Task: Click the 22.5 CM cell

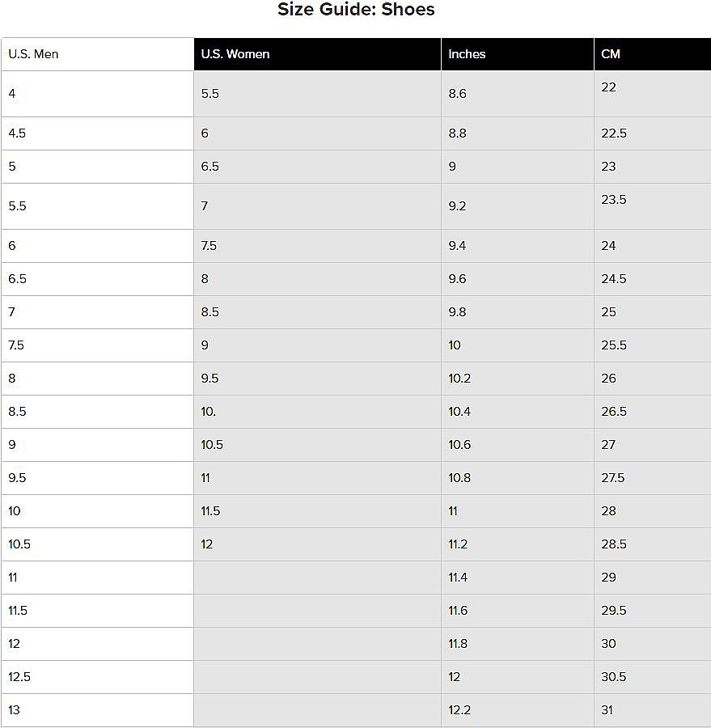Action: pyautogui.click(x=653, y=133)
